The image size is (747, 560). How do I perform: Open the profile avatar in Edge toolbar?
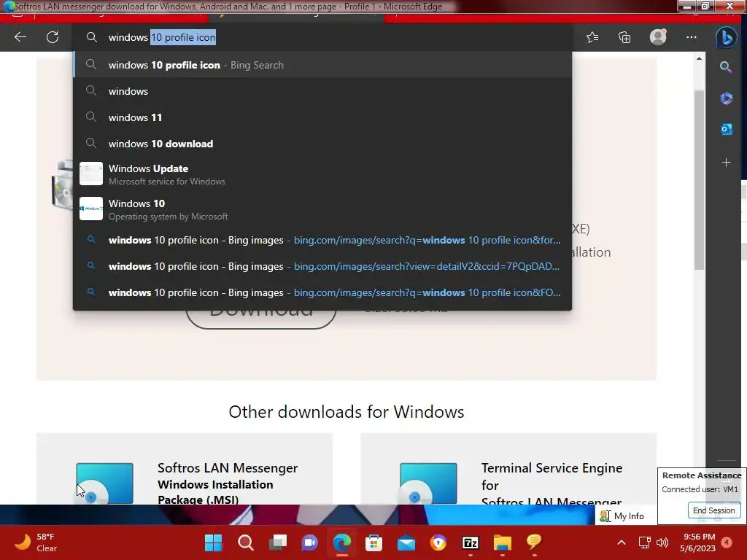pyautogui.click(x=658, y=37)
